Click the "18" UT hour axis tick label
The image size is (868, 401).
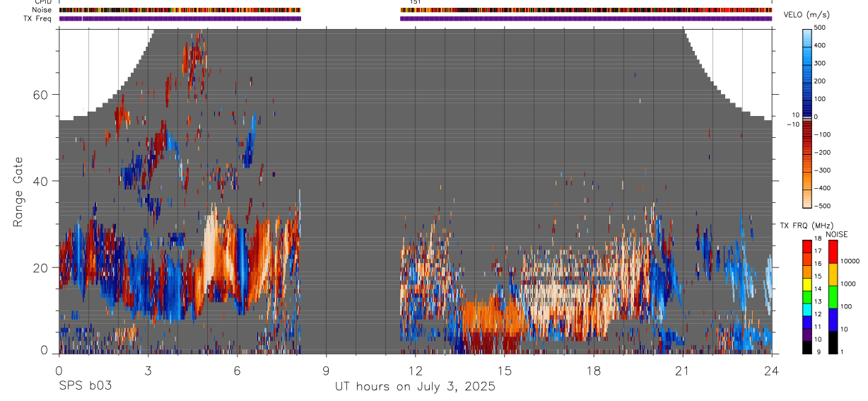[594, 369]
